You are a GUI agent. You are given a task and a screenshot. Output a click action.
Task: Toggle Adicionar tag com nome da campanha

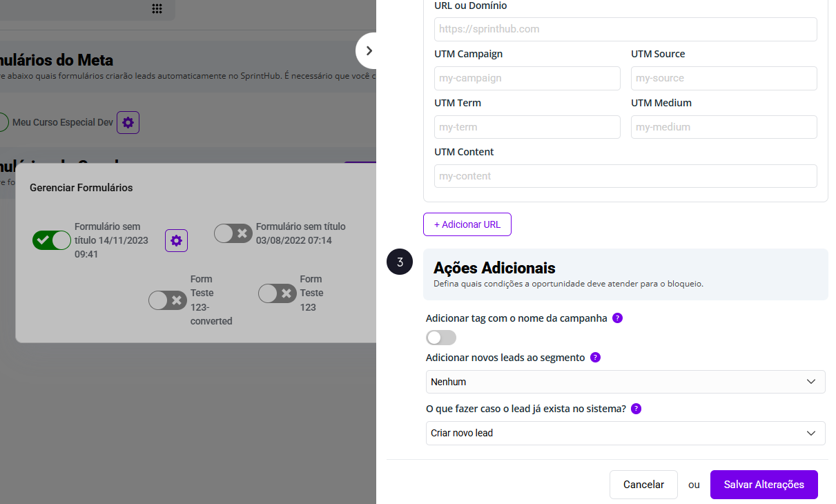441,338
